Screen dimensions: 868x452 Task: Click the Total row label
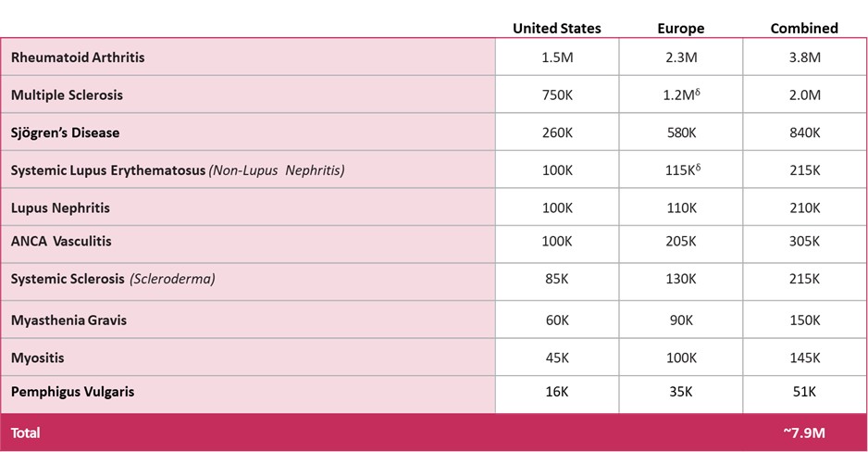26,433
